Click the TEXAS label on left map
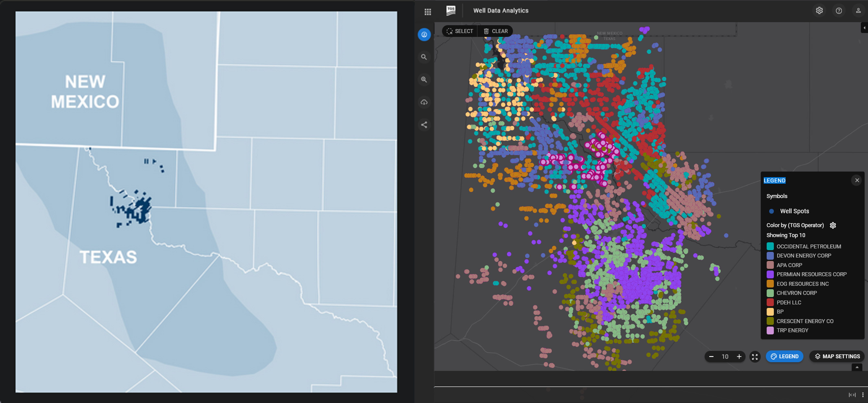Image resolution: width=868 pixels, height=403 pixels. click(108, 257)
